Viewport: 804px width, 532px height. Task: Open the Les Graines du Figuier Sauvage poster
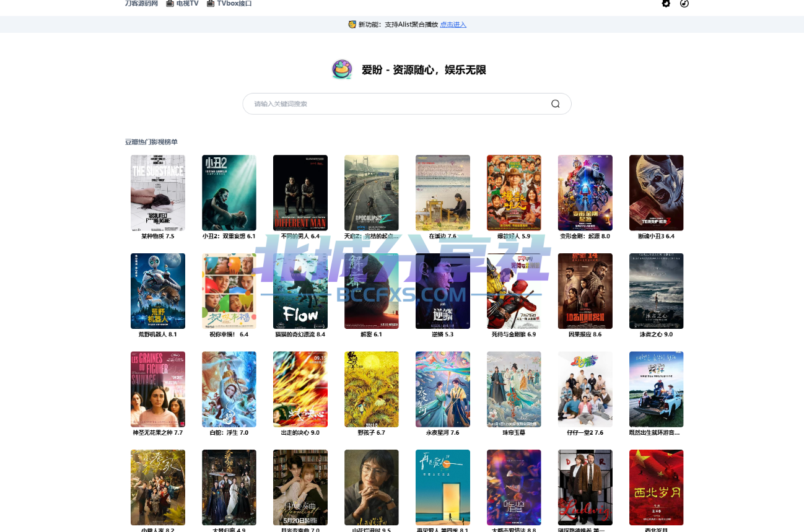tap(158, 390)
